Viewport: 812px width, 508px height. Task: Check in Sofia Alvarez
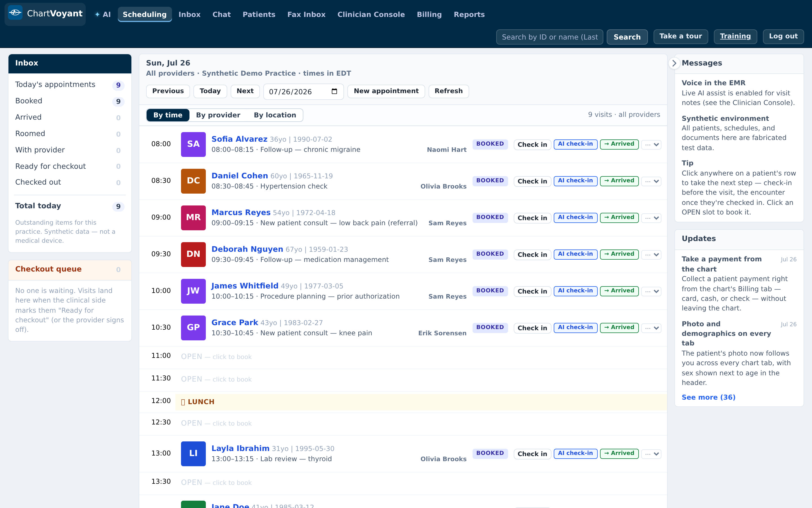(x=532, y=144)
